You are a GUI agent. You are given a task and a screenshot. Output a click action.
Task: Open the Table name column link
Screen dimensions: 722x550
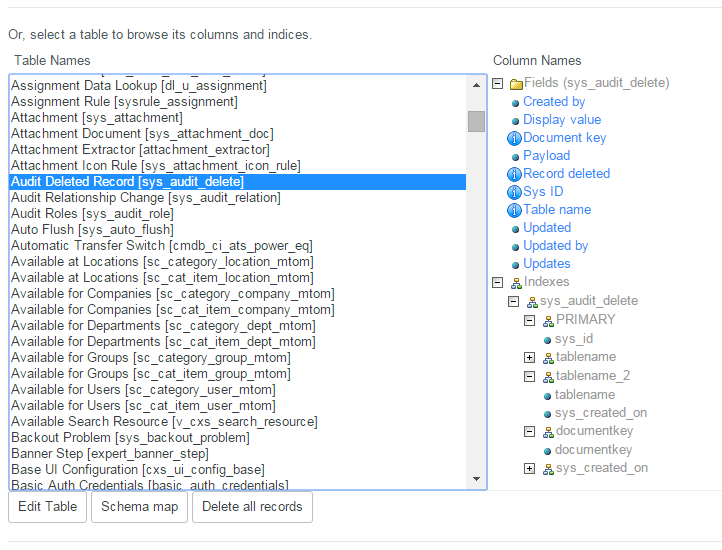click(557, 210)
